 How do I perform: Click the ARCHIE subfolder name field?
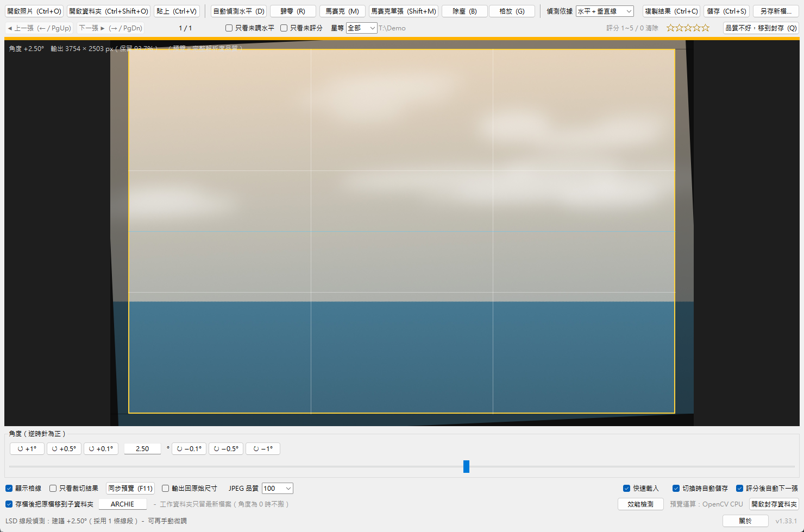click(x=123, y=504)
